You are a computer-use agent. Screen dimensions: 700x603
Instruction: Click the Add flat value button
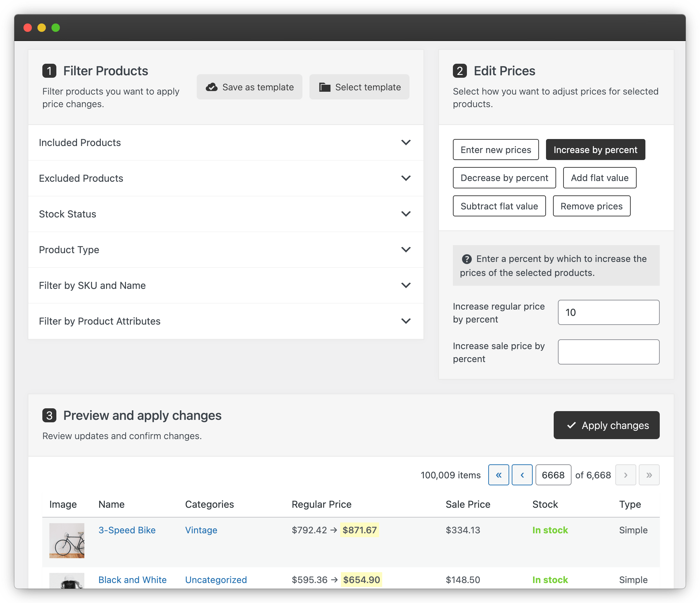600,178
